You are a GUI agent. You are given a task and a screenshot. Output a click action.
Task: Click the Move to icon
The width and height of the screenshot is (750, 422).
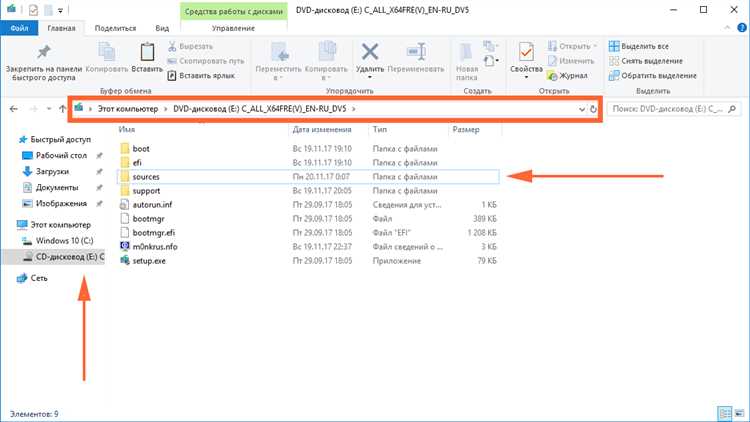279,52
